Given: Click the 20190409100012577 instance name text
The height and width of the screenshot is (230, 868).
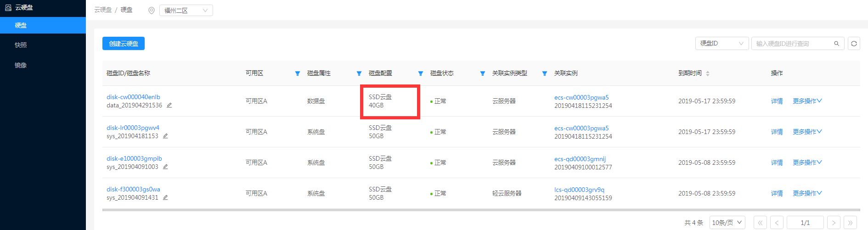Looking at the screenshot, I should point(583,167).
